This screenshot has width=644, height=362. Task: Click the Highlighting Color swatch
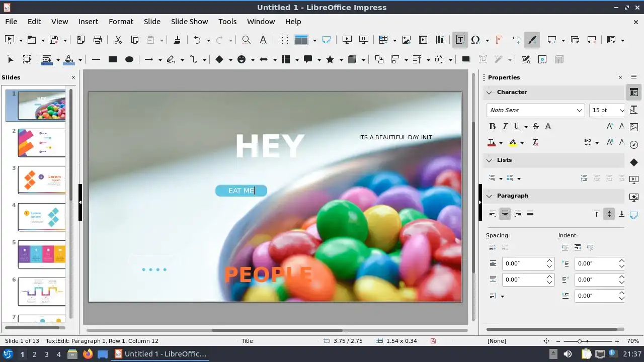click(513, 143)
